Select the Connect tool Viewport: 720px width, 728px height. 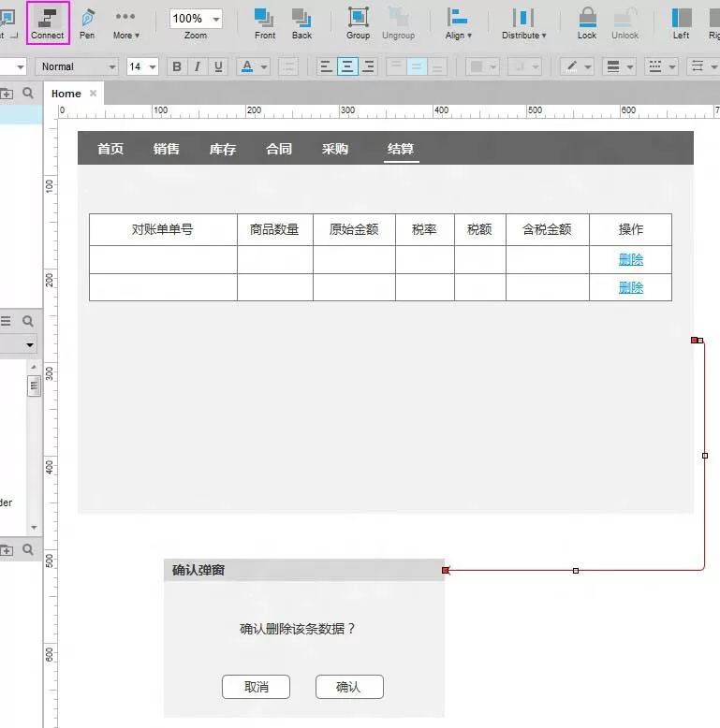(48, 23)
